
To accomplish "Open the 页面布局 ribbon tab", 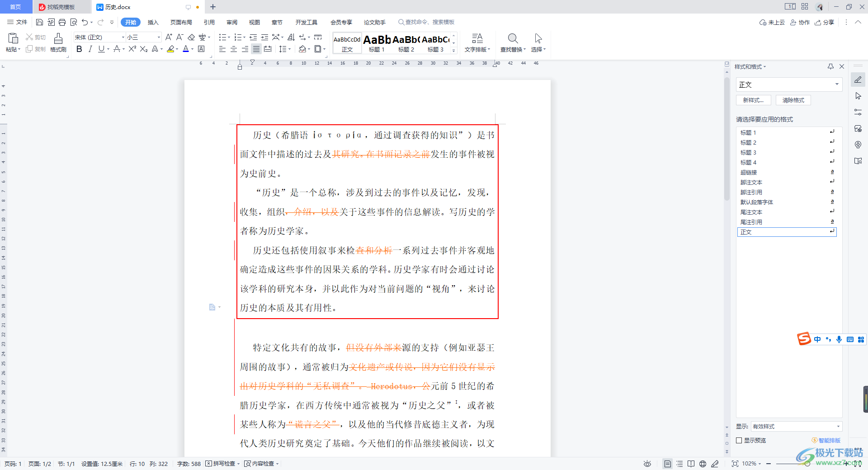I will (181, 22).
